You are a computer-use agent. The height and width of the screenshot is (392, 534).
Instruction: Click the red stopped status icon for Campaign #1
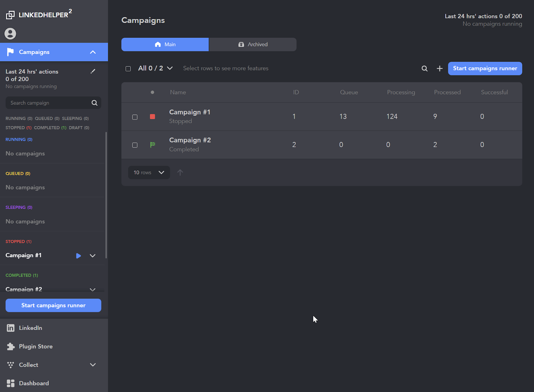point(153,116)
